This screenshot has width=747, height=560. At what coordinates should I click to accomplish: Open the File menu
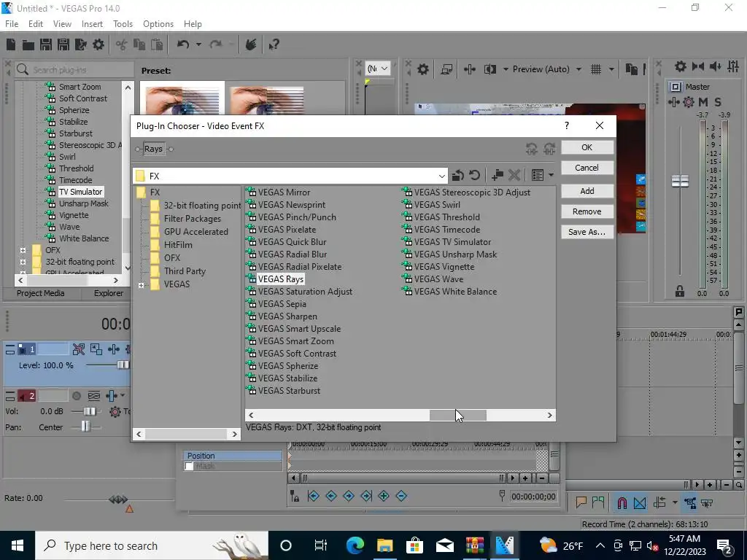pyautogui.click(x=12, y=24)
